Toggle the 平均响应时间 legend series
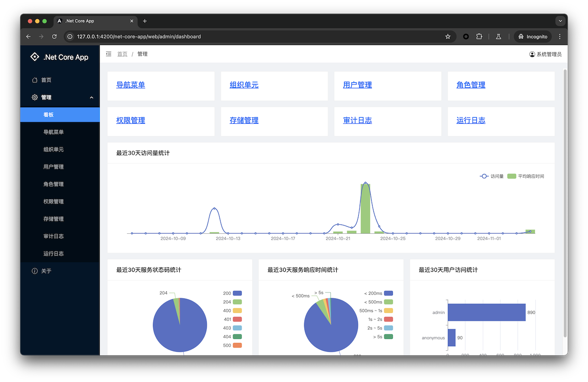 pos(526,176)
